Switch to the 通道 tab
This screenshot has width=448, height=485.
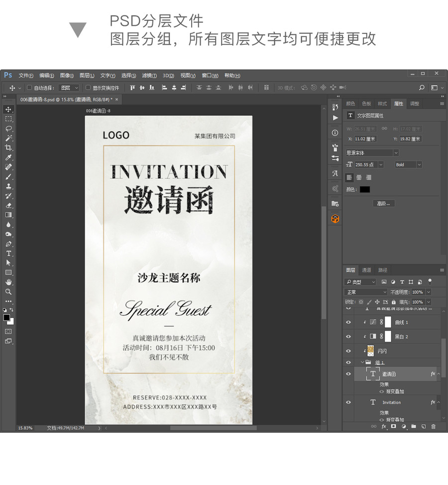coord(366,270)
